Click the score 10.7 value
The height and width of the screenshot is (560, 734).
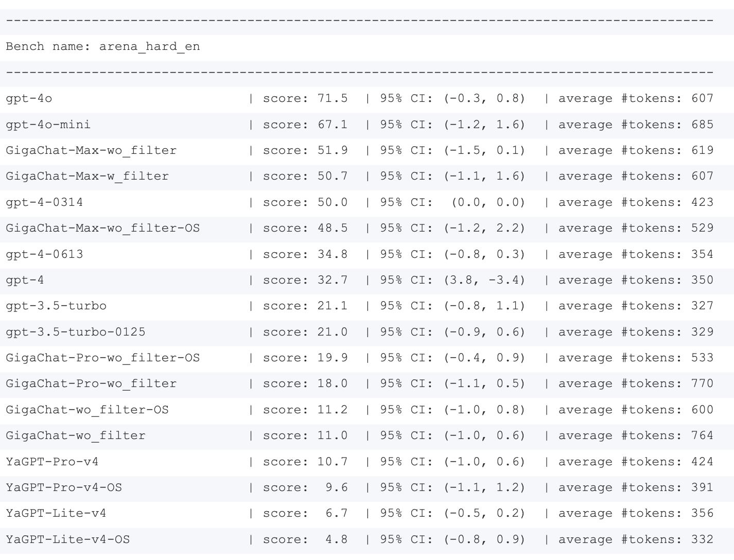(x=333, y=462)
